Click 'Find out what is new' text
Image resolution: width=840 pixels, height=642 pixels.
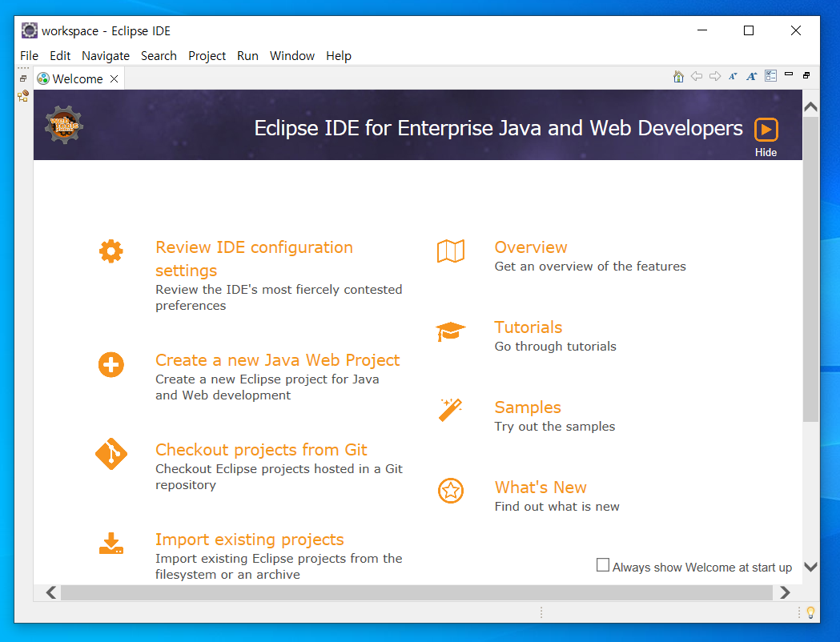(557, 507)
